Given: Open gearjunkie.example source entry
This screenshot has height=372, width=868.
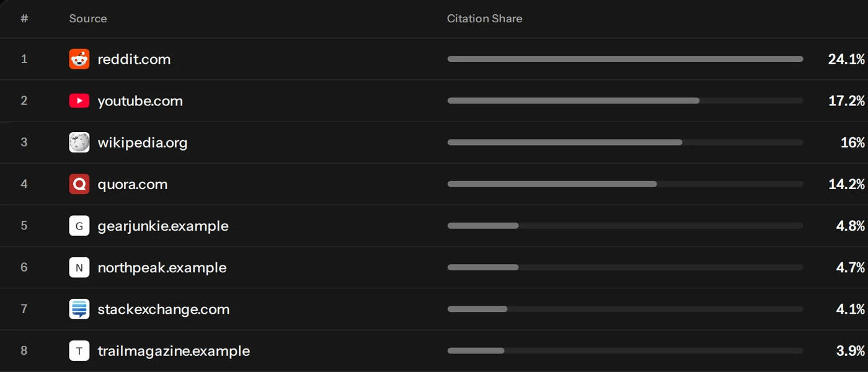Looking at the screenshot, I should [163, 226].
